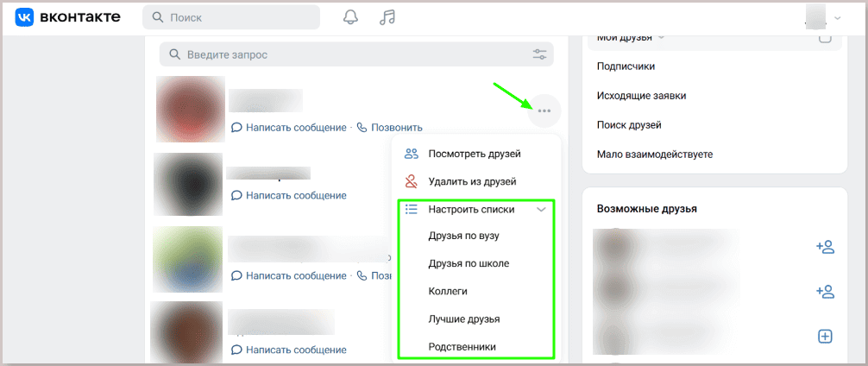This screenshot has height=366, width=868.
Task: Select Родственники list
Action: pyautogui.click(x=462, y=347)
